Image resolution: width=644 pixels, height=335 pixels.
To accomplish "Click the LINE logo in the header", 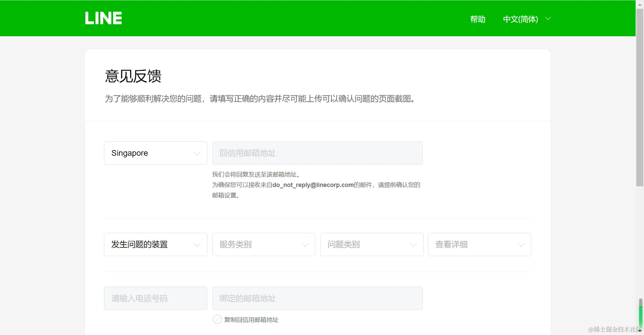I will (x=103, y=18).
